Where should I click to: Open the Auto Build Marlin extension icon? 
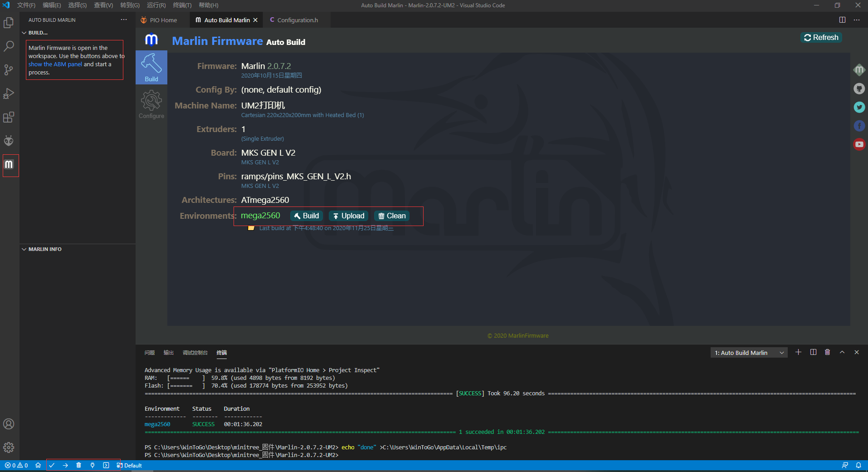pyautogui.click(x=10, y=165)
